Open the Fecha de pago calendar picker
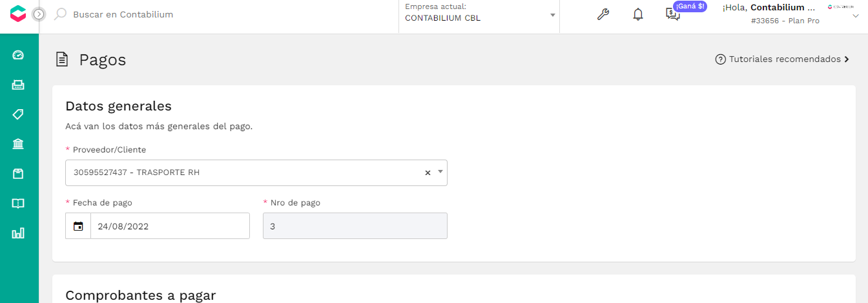 click(x=78, y=226)
